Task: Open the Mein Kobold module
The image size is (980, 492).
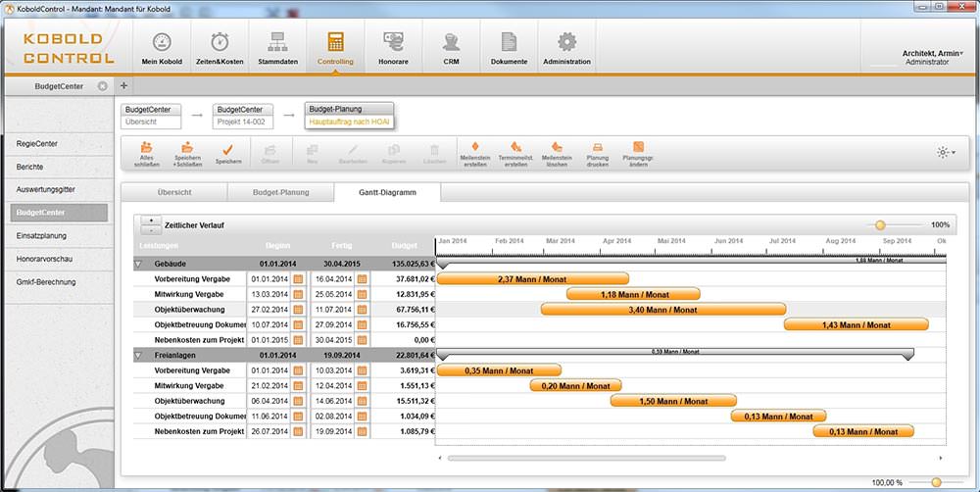Action: 162,47
